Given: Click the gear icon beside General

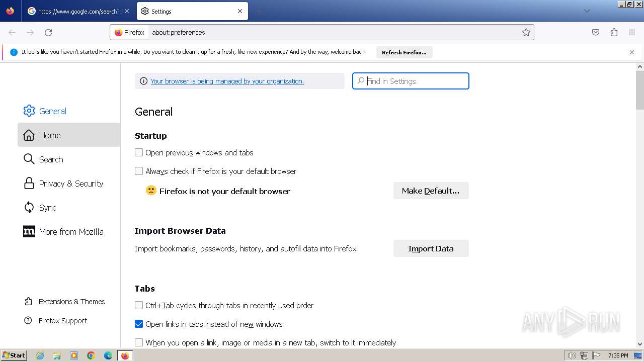Looking at the screenshot, I should pos(29,111).
